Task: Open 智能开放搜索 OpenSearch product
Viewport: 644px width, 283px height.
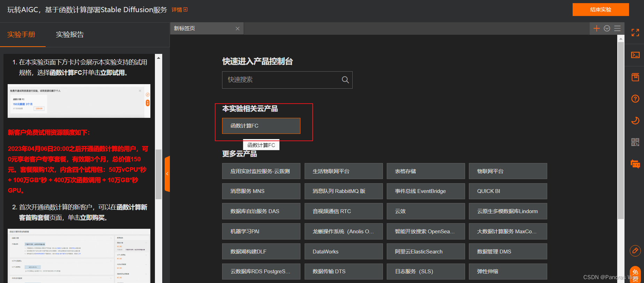Action: coord(426,232)
